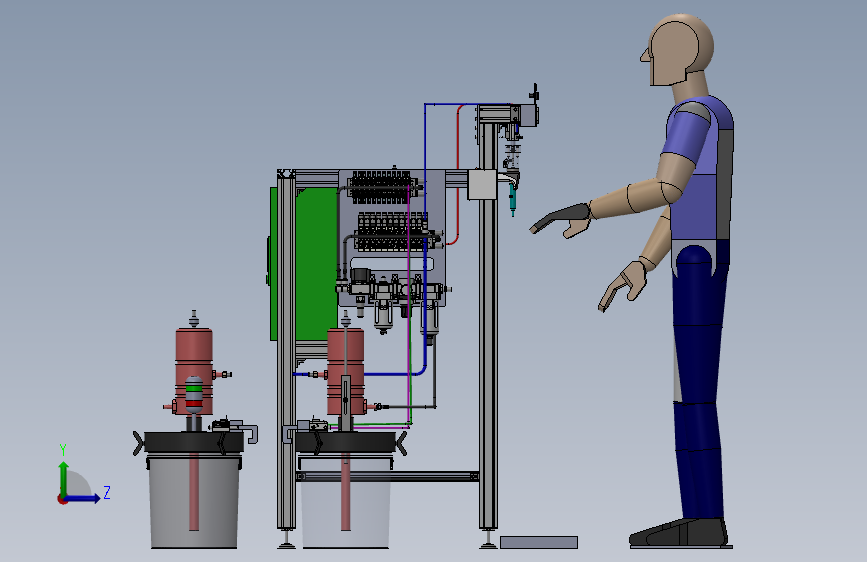Click the Y axis label of the triad

tap(63, 450)
